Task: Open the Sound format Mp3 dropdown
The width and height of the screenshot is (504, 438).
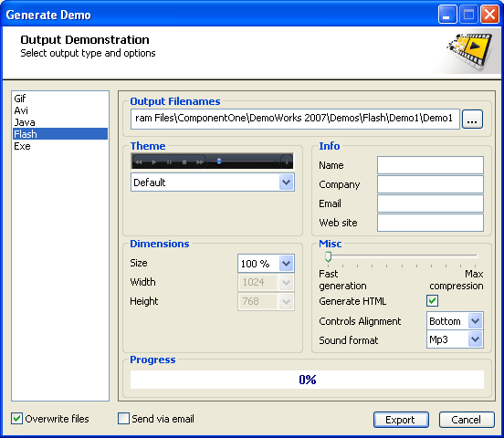Action: click(455, 339)
